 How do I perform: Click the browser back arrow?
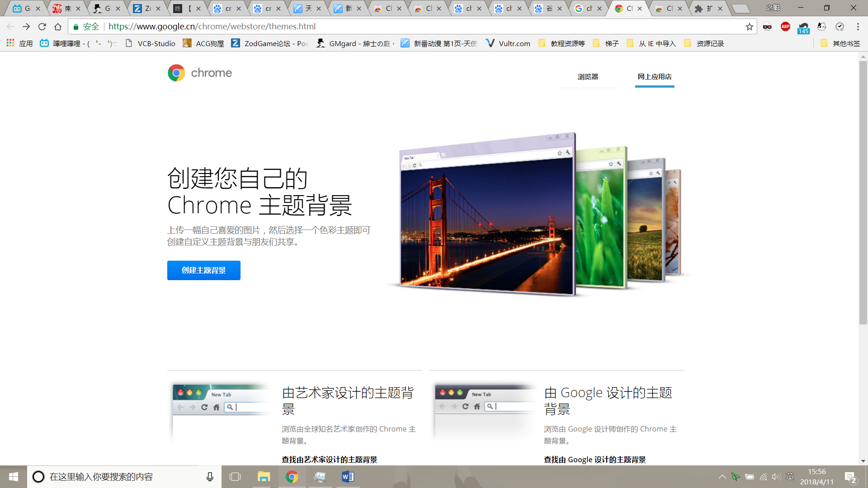[10, 27]
